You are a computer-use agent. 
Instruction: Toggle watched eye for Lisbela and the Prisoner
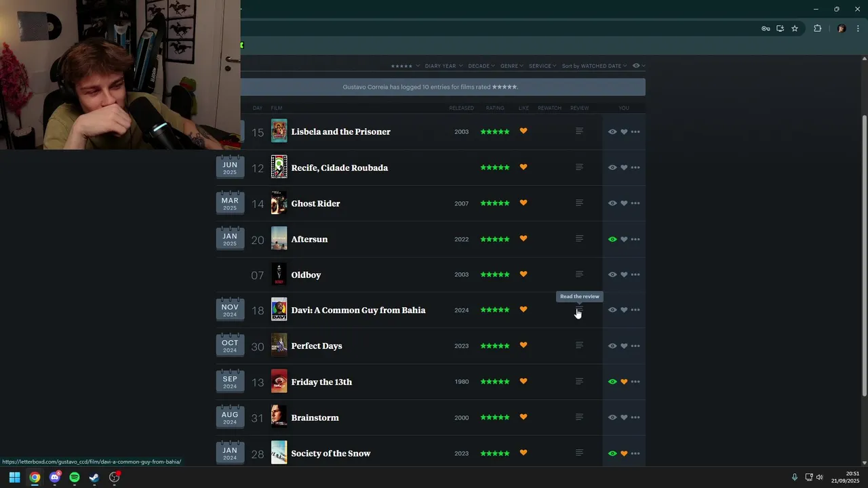coord(612,132)
